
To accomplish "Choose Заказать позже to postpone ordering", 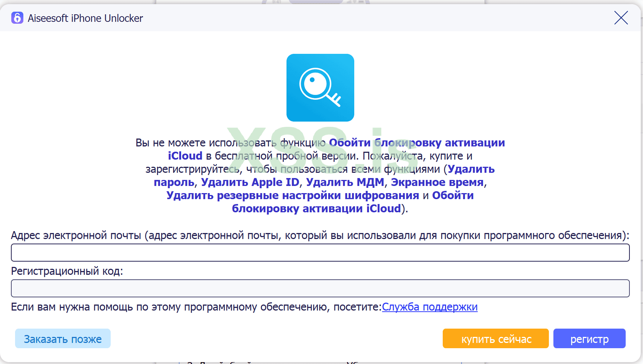I will click(62, 338).
